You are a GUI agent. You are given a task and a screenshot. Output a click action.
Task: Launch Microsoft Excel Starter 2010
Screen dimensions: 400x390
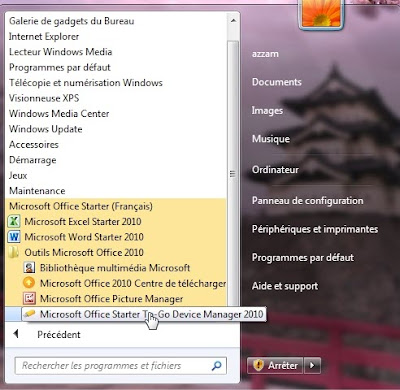click(x=83, y=222)
